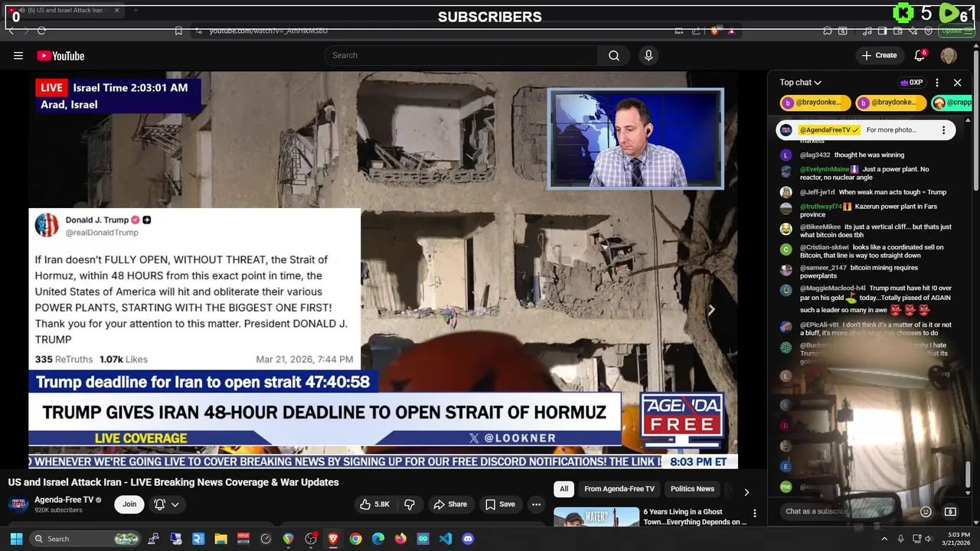
Task: Open the browser sidebar panel icon
Action: pos(882,31)
